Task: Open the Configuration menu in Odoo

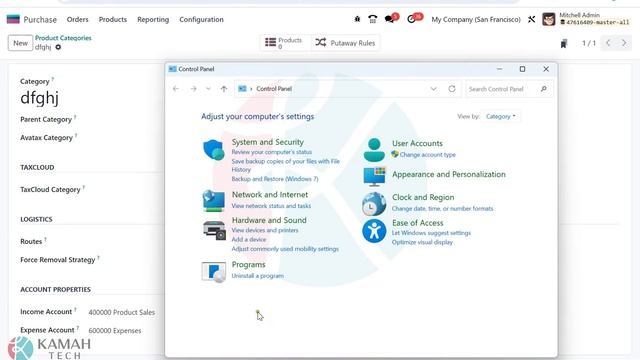Action: 201,19
